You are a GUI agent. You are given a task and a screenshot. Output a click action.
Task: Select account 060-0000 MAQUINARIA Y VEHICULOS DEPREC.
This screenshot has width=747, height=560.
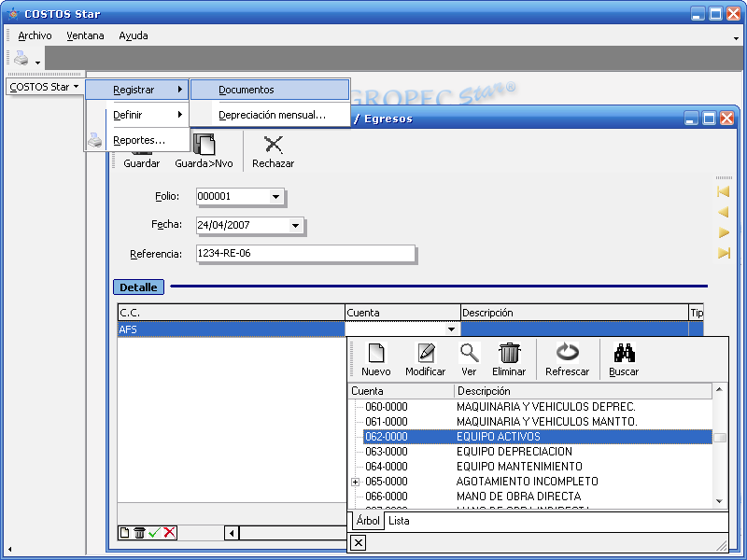tap(538, 407)
